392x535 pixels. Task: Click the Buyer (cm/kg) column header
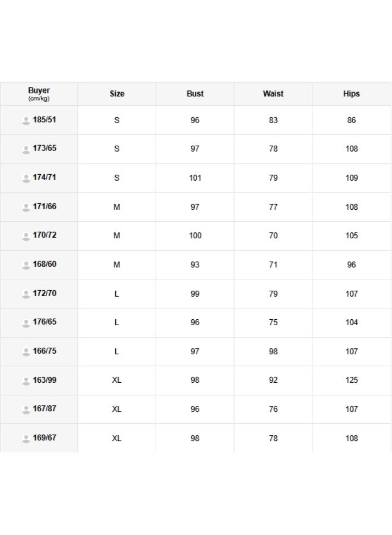[39, 94]
